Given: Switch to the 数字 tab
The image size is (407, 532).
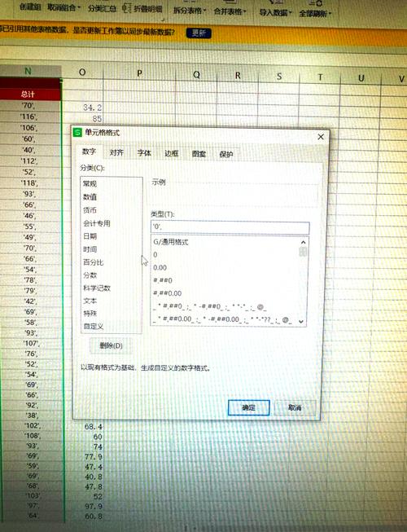Looking at the screenshot, I should (89, 152).
